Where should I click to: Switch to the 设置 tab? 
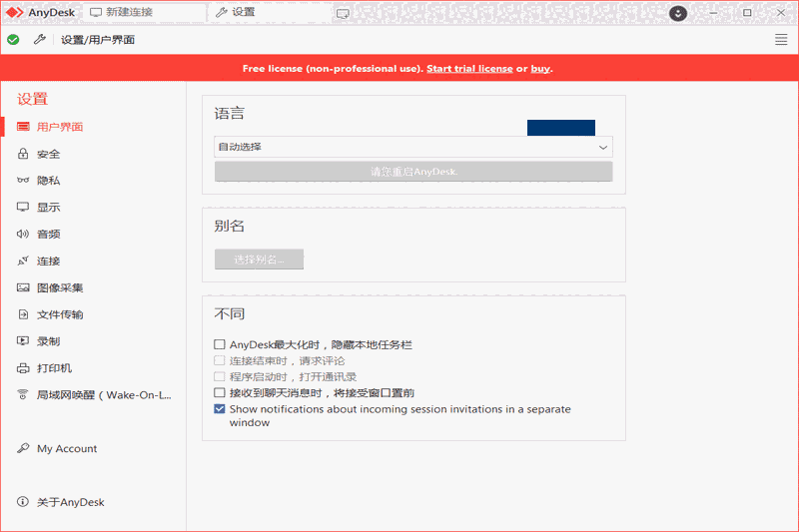pos(270,12)
